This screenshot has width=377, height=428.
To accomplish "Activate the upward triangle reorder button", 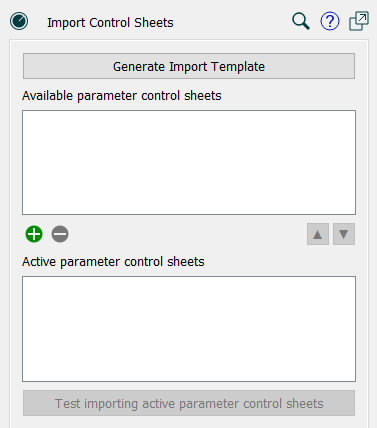I will click(x=318, y=234).
